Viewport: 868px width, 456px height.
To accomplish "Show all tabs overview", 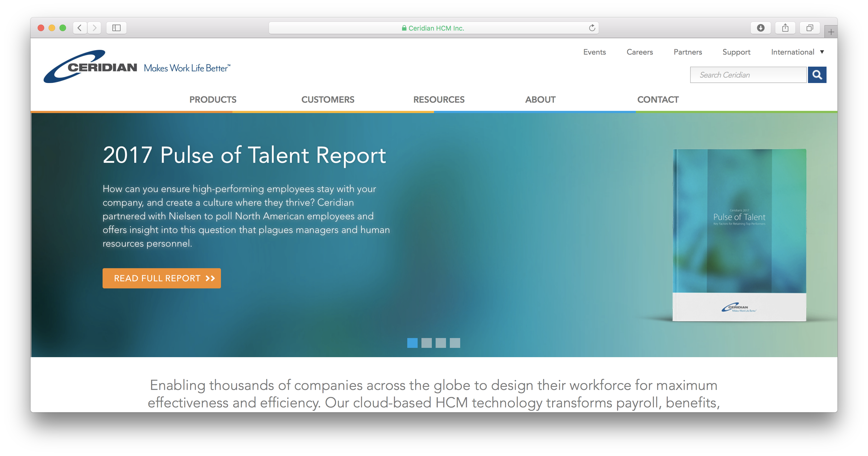I will pyautogui.click(x=810, y=28).
